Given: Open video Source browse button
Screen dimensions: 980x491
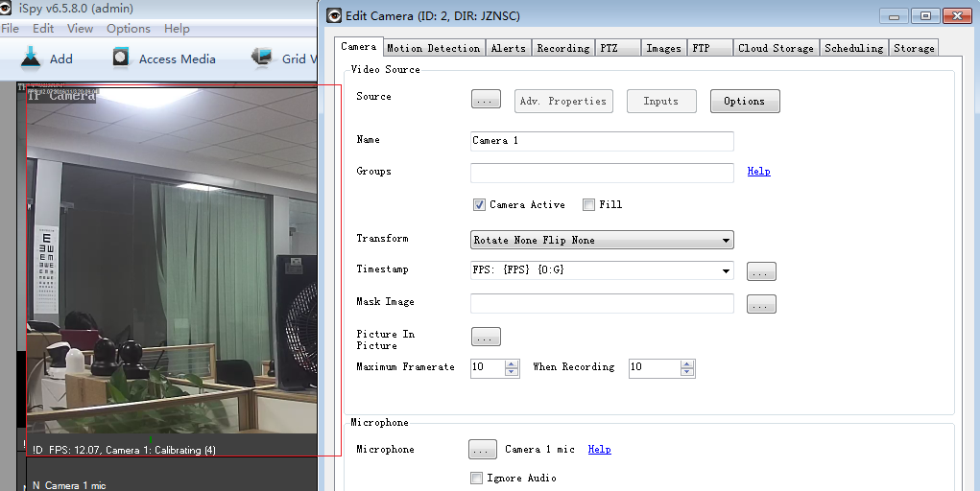Looking at the screenshot, I should tap(486, 101).
